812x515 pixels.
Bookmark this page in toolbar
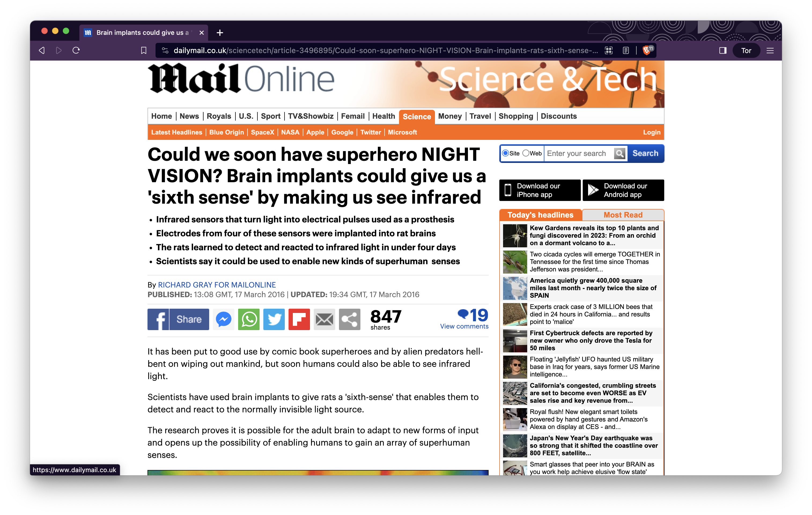(x=144, y=51)
